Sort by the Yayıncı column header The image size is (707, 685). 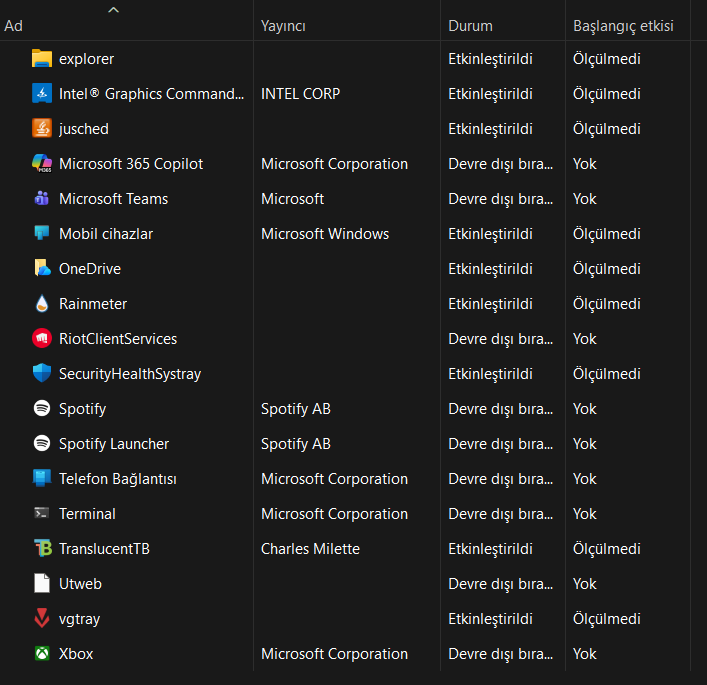[x=283, y=26]
